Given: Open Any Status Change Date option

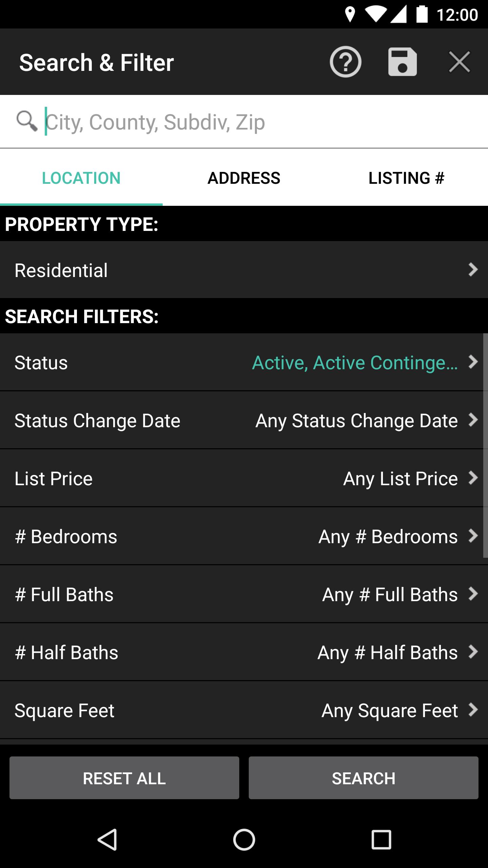Looking at the screenshot, I should pyautogui.click(x=357, y=420).
